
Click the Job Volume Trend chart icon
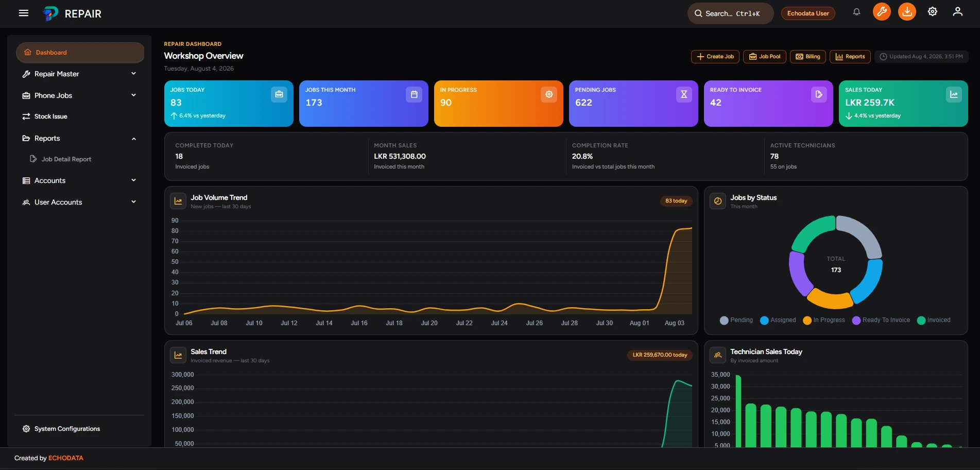click(x=178, y=201)
